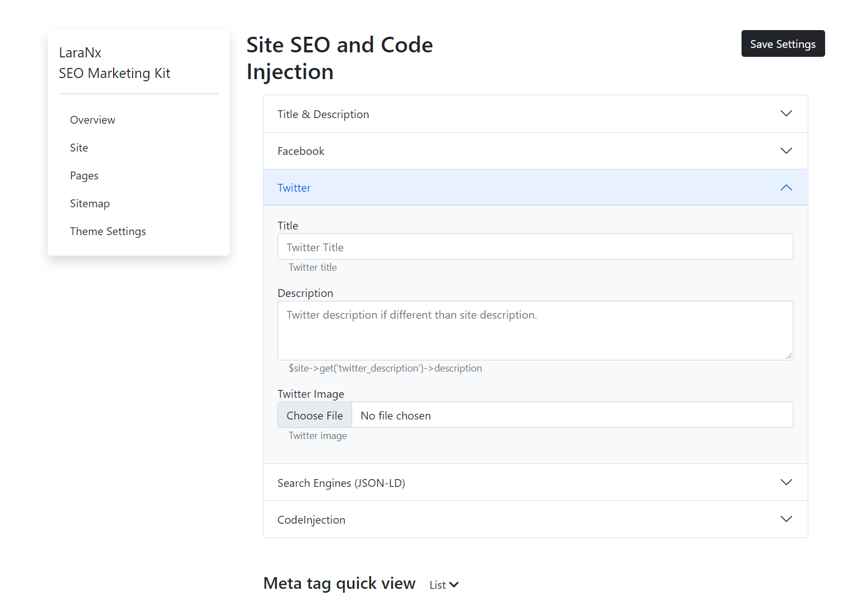Collapse the Twitter section chevron

click(786, 188)
